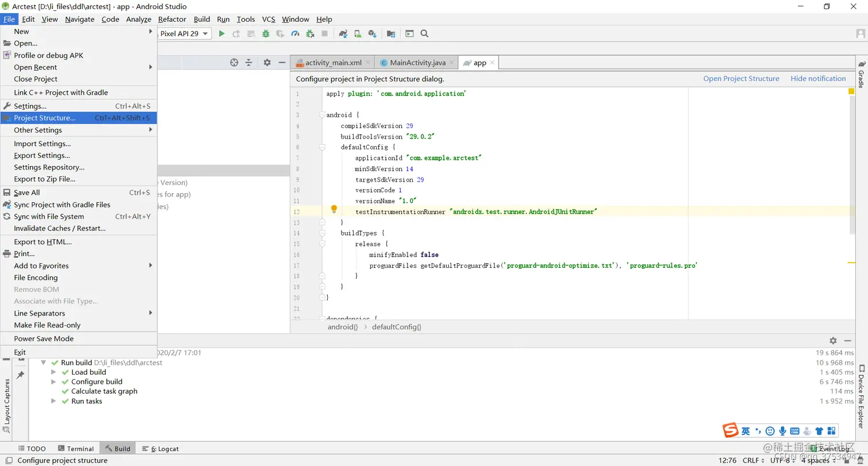Switch to the MainActivity.java tab

[417, 63]
